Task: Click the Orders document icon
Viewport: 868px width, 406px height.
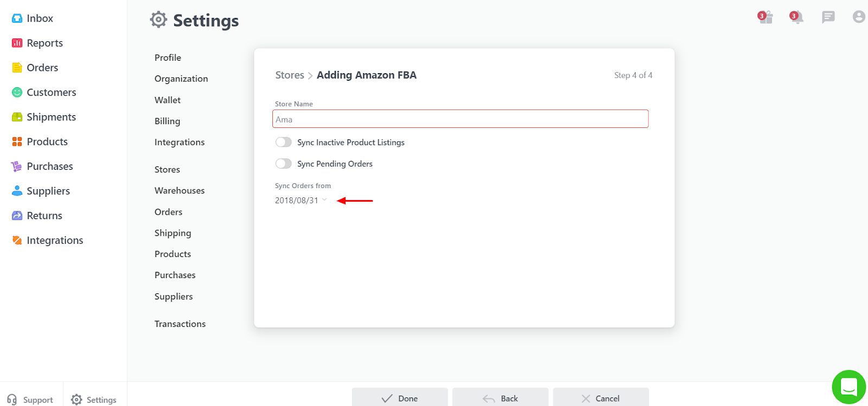Action: (17, 68)
